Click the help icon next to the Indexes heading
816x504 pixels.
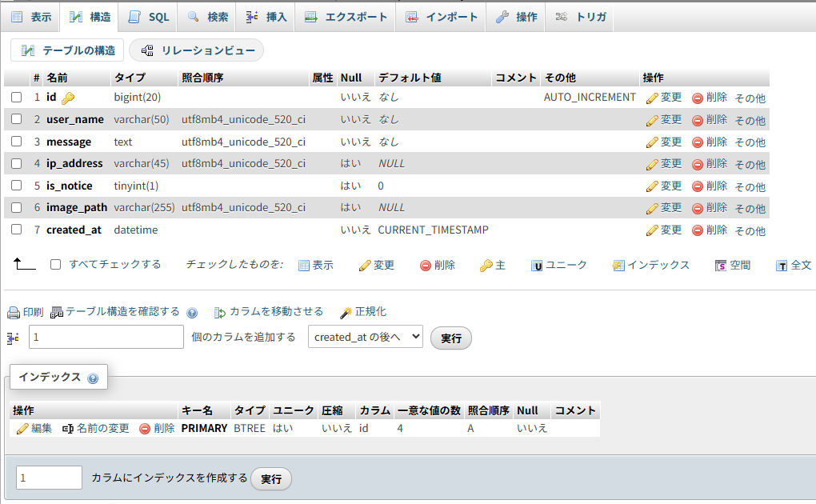click(x=93, y=378)
